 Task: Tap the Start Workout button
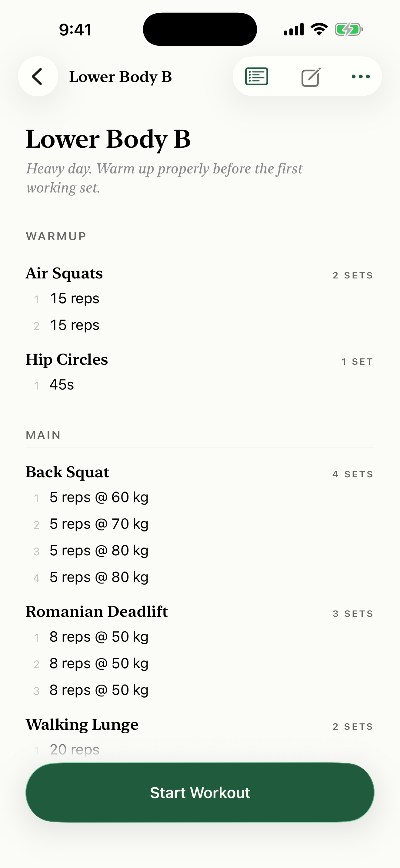[200, 793]
